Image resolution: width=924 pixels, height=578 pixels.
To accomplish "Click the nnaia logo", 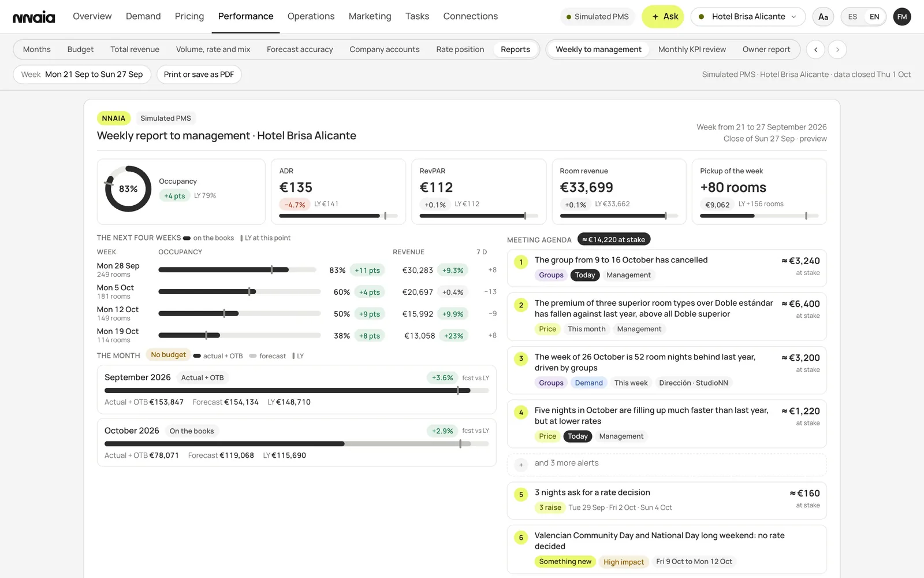I will click(x=34, y=17).
